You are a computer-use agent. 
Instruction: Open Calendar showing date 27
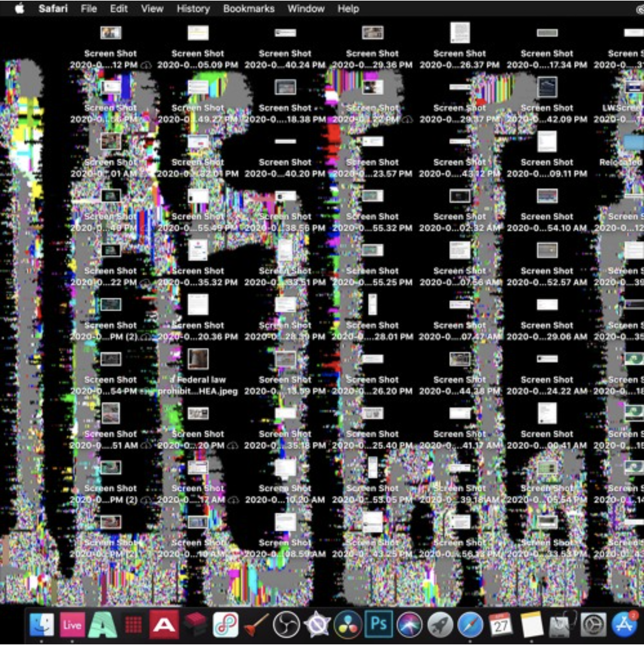[500, 624]
